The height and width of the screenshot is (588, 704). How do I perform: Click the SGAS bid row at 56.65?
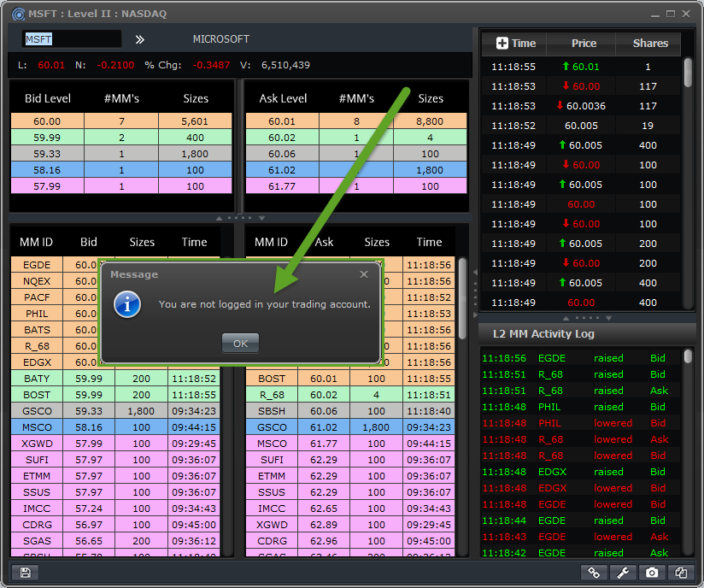point(115,541)
